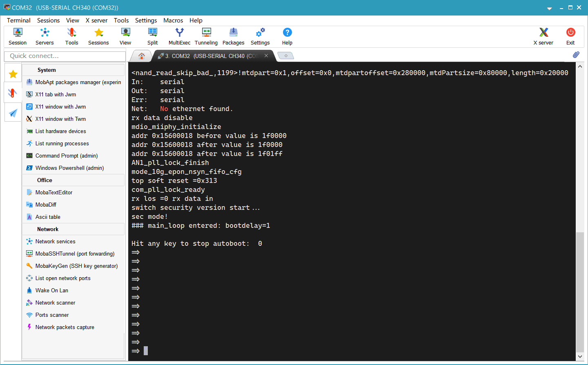Click the Sessions star toolbar icon
Screen dimensions: 588x365
(98, 36)
